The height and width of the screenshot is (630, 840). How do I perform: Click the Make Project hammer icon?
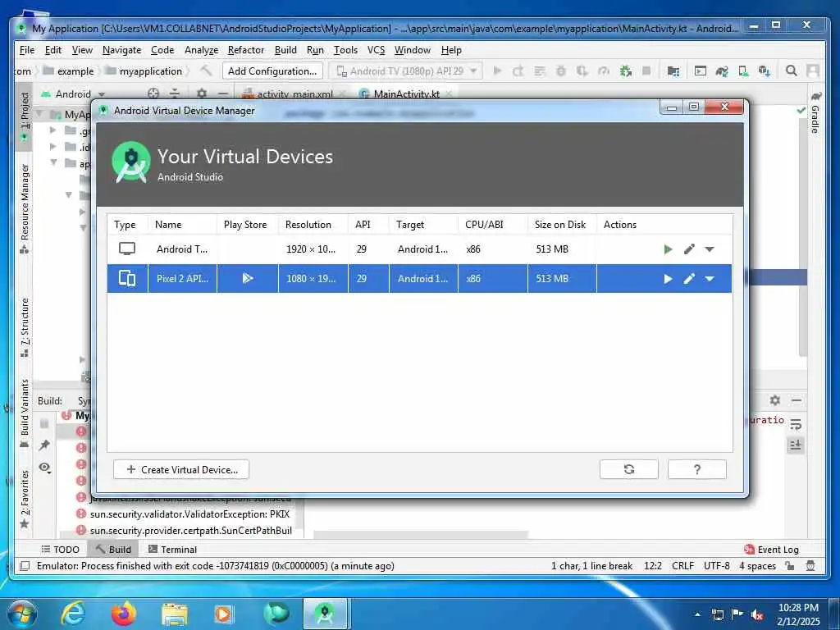tap(206, 71)
